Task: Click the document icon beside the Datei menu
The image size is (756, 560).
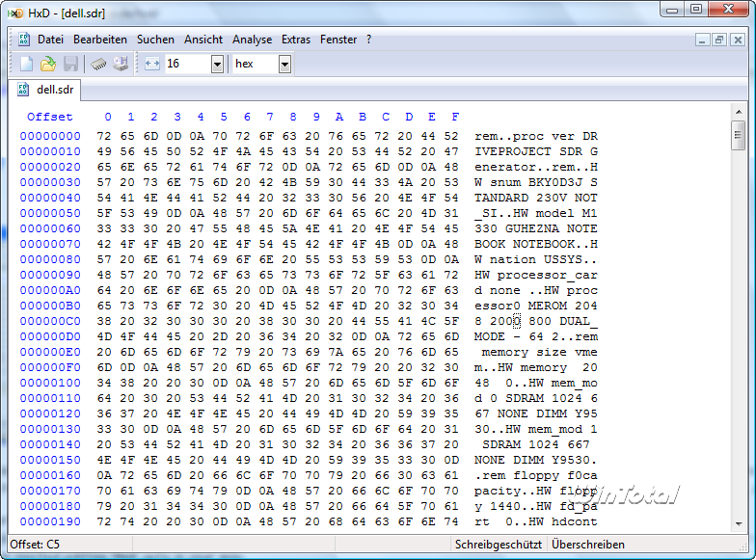Action: click(x=23, y=39)
